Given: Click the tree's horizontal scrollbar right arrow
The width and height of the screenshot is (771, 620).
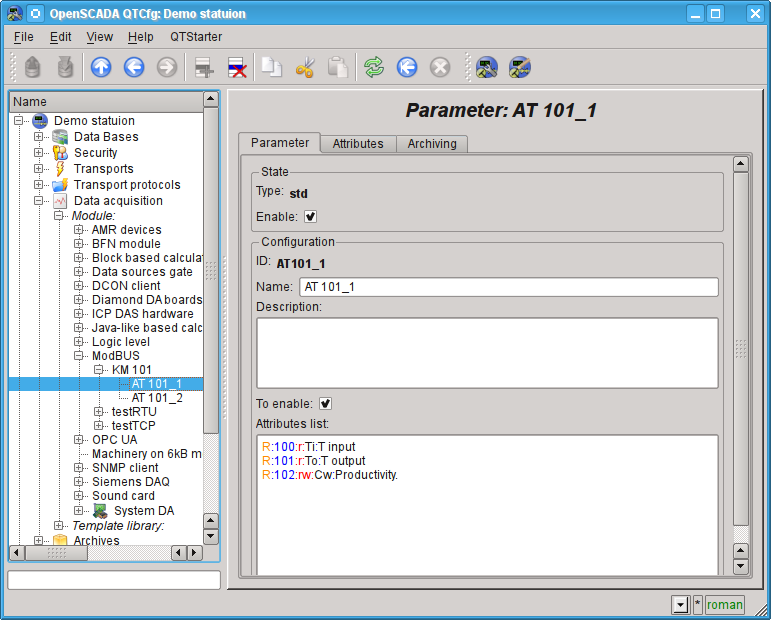Looking at the screenshot, I should [195, 552].
